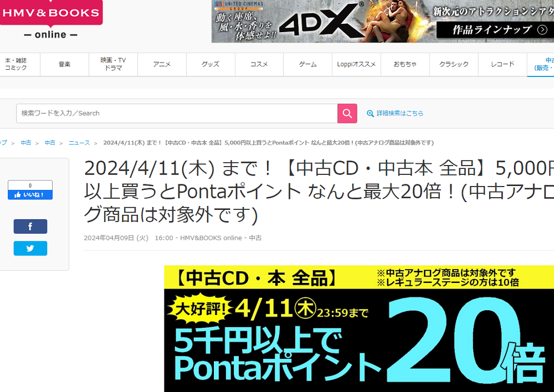Click the Facebook like count 0
The image size is (554, 392).
pyautogui.click(x=30, y=185)
